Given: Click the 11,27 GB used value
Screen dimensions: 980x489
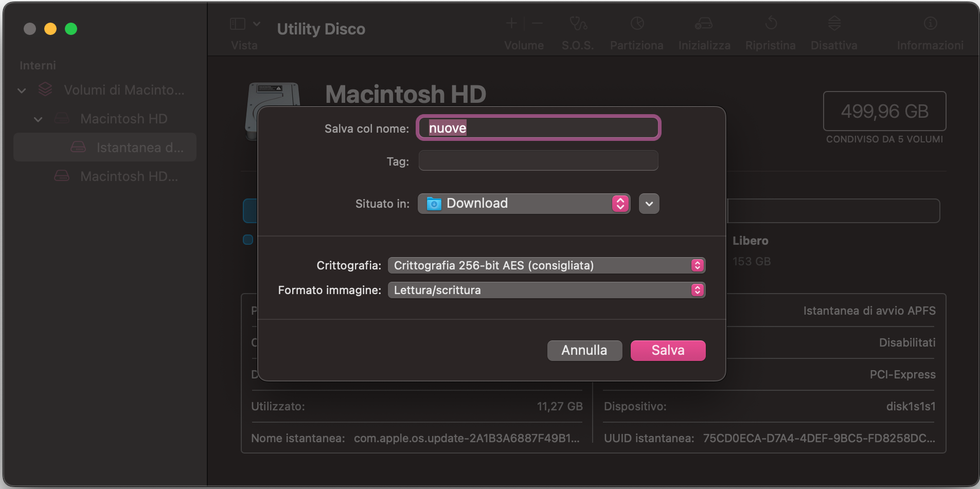Looking at the screenshot, I should 560,406.
